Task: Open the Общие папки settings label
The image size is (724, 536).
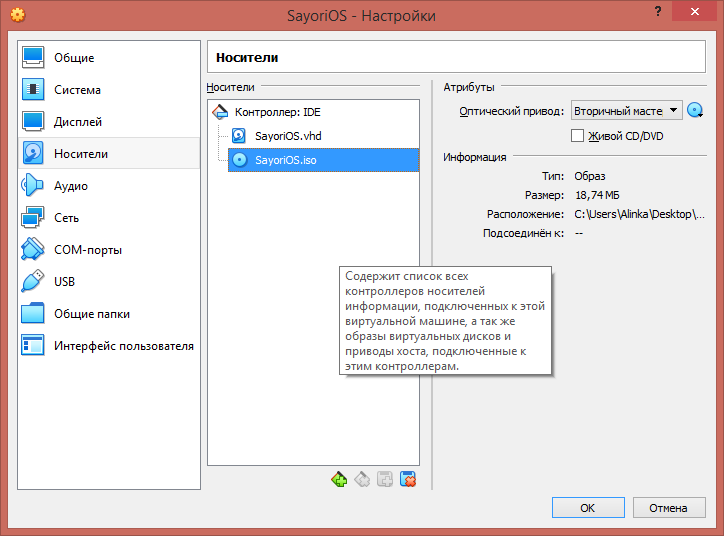Action: [92, 314]
